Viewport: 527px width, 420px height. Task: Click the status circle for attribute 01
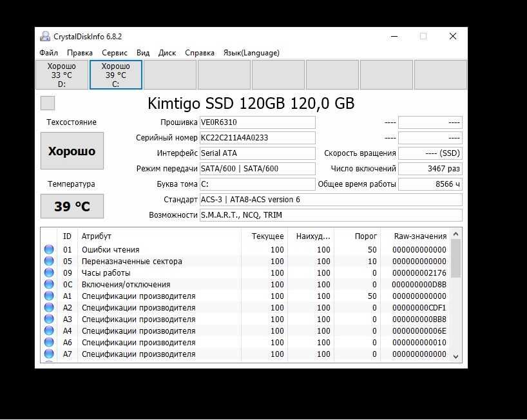pos(49,249)
